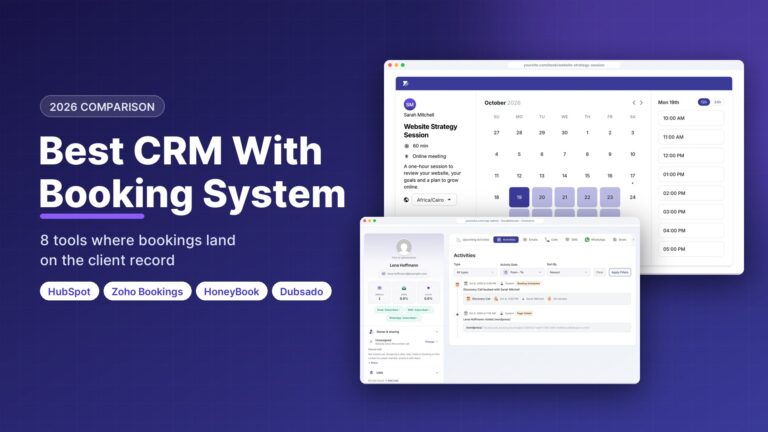Select the 01:00 PM time slot
Screen dimensions: 768x432
click(x=690, y=174)
